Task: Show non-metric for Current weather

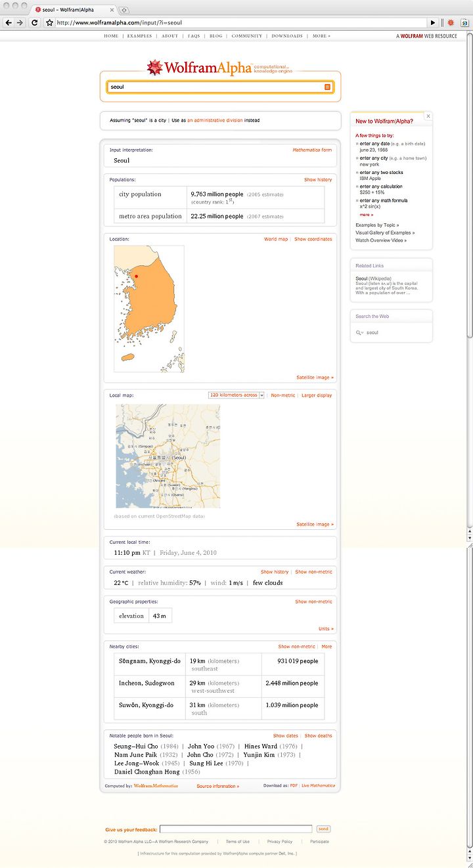Action: 313,573
